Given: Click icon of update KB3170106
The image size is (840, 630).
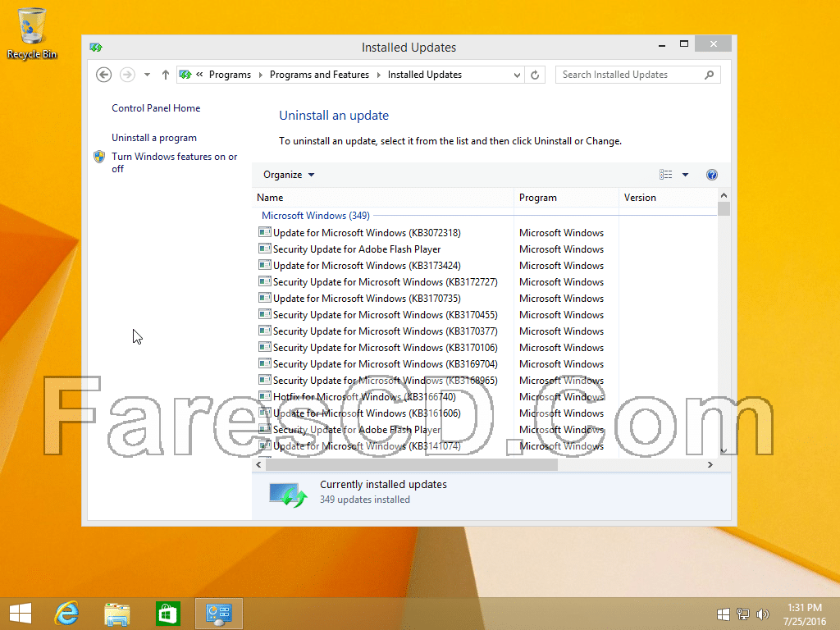Looking at the screenshot, I should [265, 347].
